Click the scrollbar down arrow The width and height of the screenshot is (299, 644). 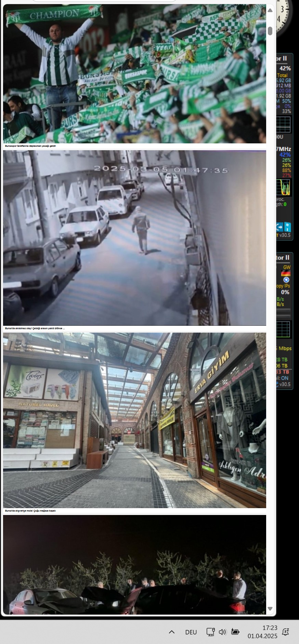(x=270, y=609)
